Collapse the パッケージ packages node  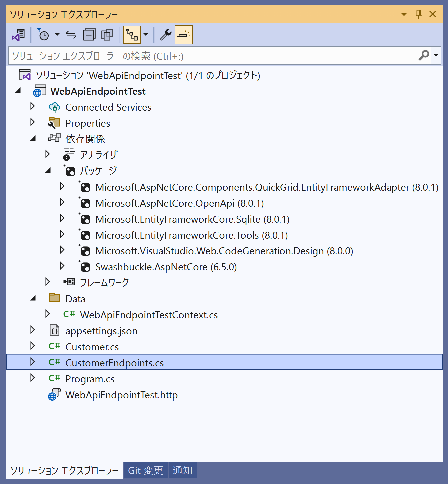pos(48,170)
